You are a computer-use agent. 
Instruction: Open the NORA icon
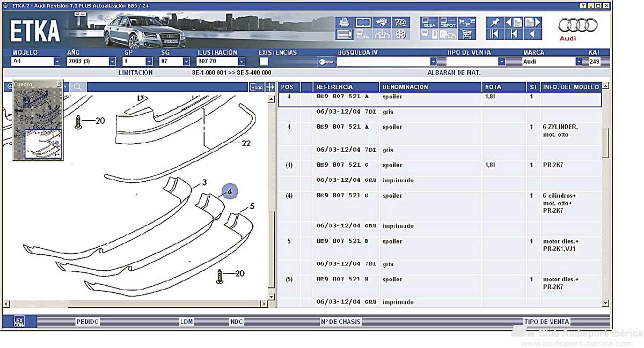click(x=363, y=35)
